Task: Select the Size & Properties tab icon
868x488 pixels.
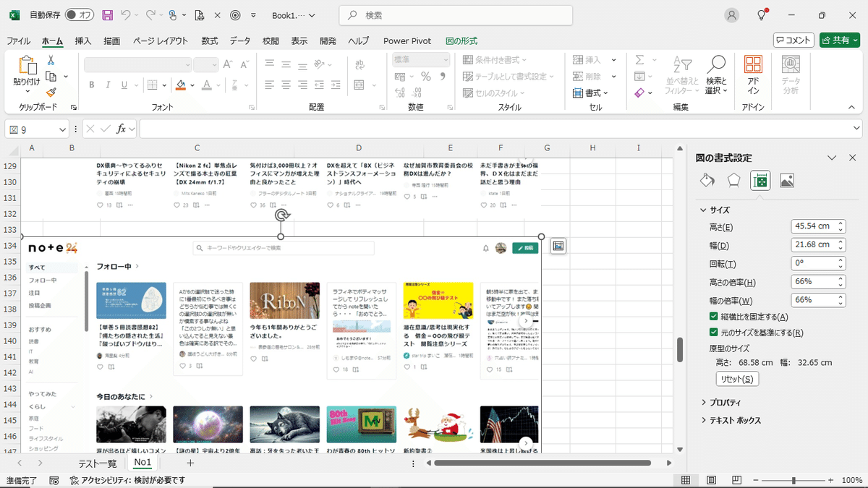Action: 760,180
